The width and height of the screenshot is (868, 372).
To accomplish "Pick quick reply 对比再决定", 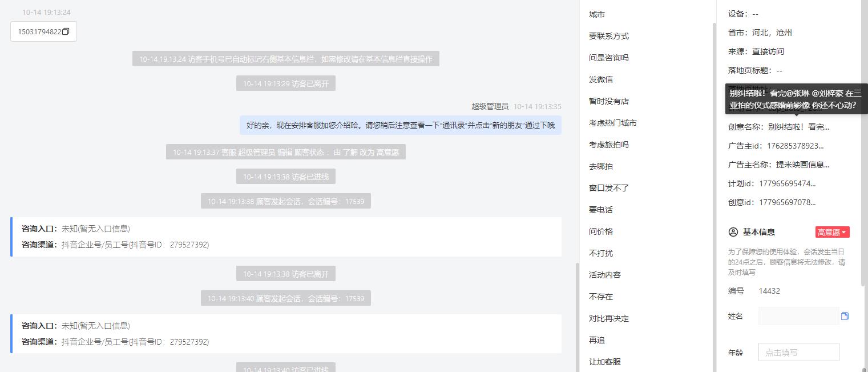I will [609, 318].
